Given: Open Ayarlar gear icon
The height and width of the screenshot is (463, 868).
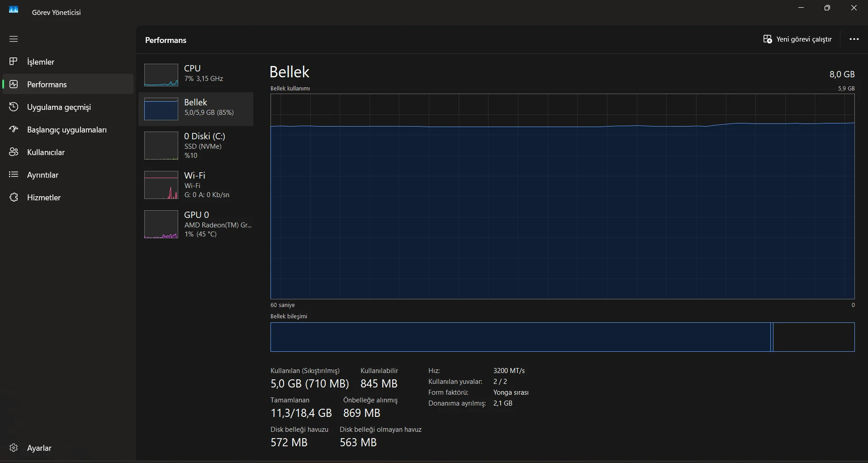Looking at the screenshot, I should coord(14,448).
